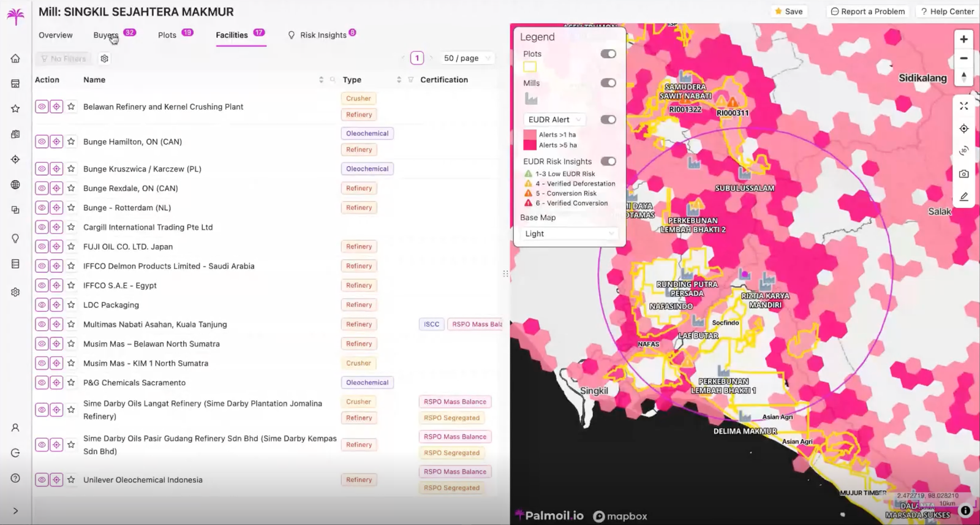Sort the Type column
The width and height of the screenshot is (980, 525).
[399, 80]
